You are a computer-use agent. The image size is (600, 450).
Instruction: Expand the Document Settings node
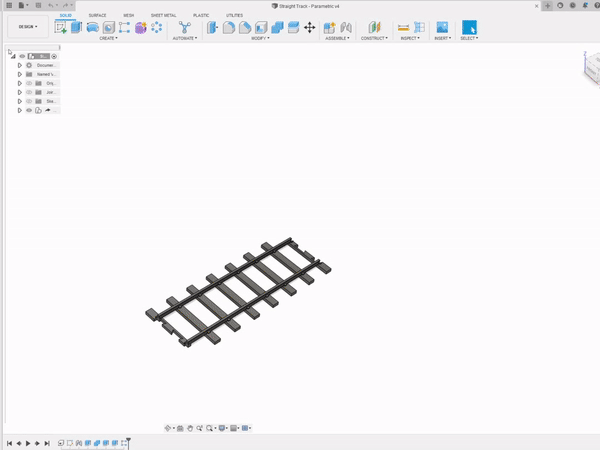pos(20,65)
